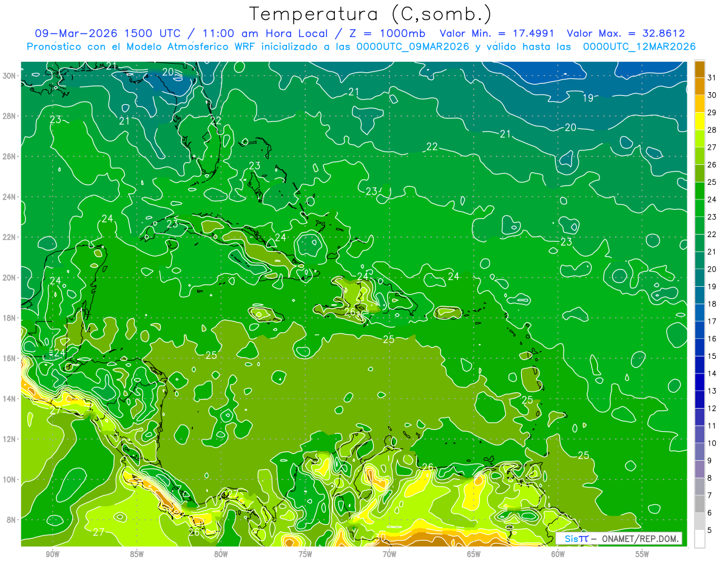Click legend swatch between 19 and 20
Screen dimensions: 728x562
[x=699, y=278]
